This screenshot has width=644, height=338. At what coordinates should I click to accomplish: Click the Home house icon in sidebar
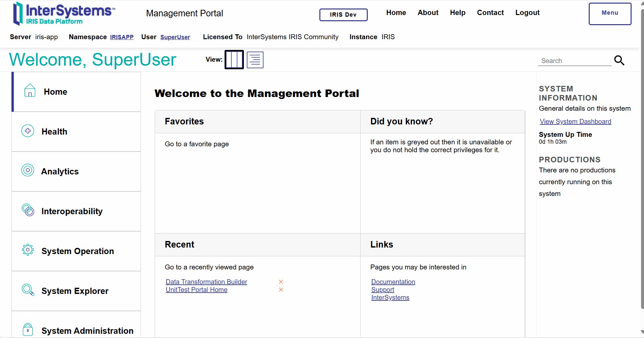click(30, 90)
